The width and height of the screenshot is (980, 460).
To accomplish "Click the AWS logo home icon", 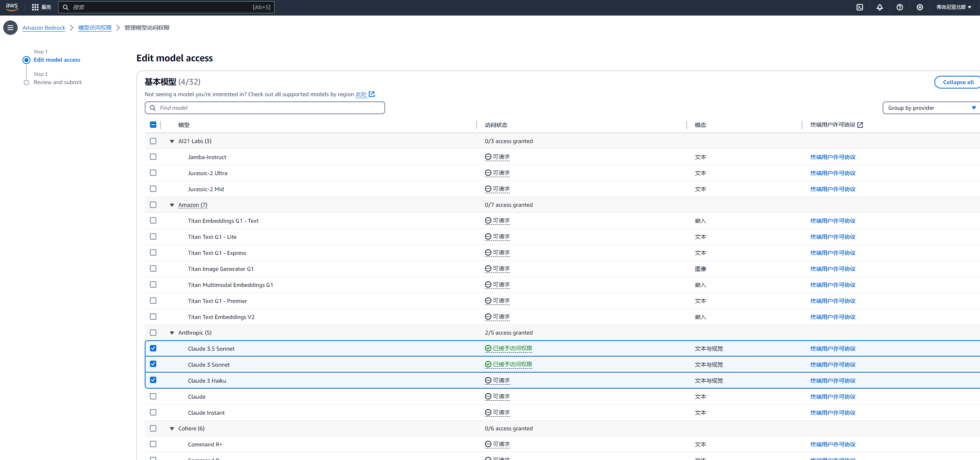I will click(x=12, y=7).
